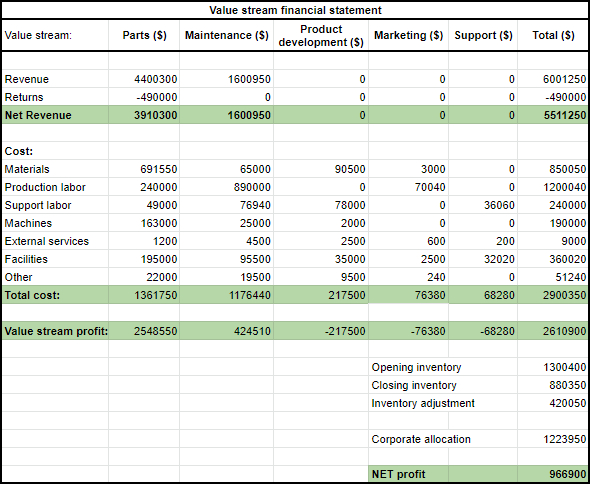The width and height of the screenshot is (590, 484).
Task: Click the Product development ($) header
Action: (x=321, y=35)
